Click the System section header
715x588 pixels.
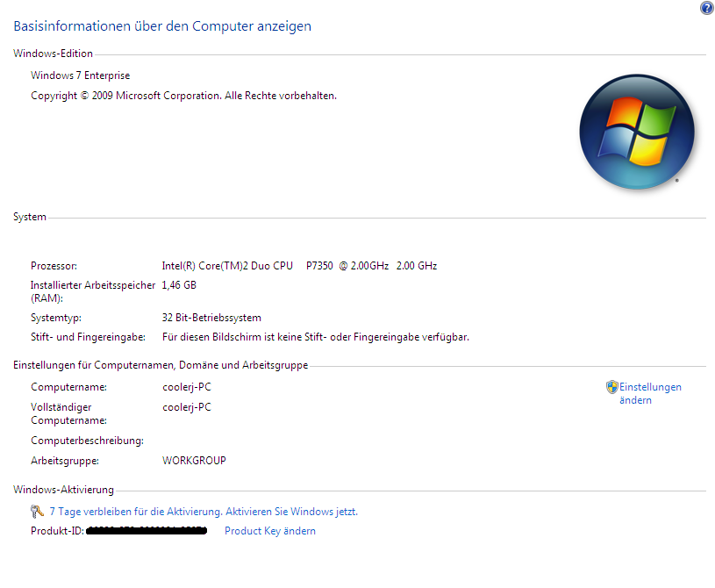(x=30, y=217)
